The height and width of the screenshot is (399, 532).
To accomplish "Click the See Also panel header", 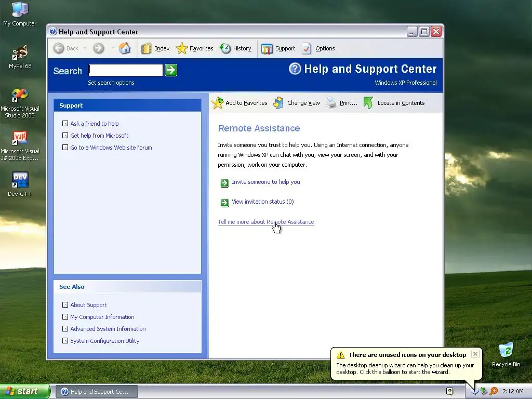I will tap(127, 287).
